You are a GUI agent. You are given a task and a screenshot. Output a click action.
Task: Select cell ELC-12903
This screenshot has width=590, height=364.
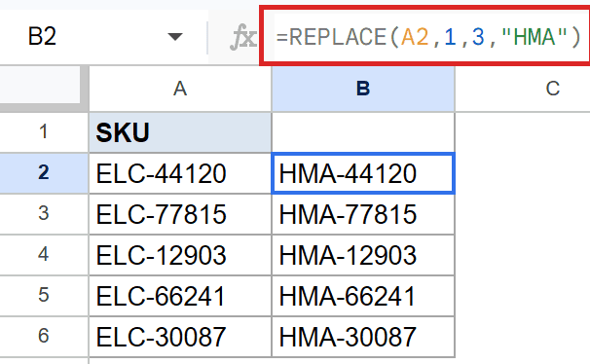[x=180, y=255]
